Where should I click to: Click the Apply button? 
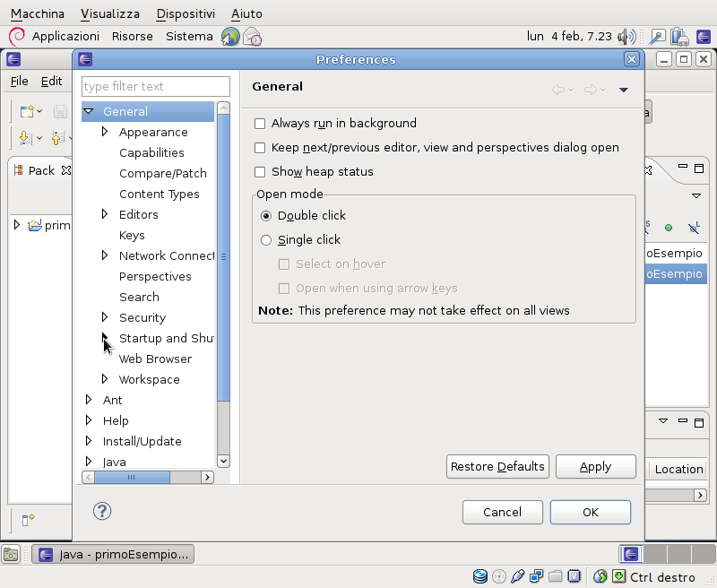click(x=595, y=467)
